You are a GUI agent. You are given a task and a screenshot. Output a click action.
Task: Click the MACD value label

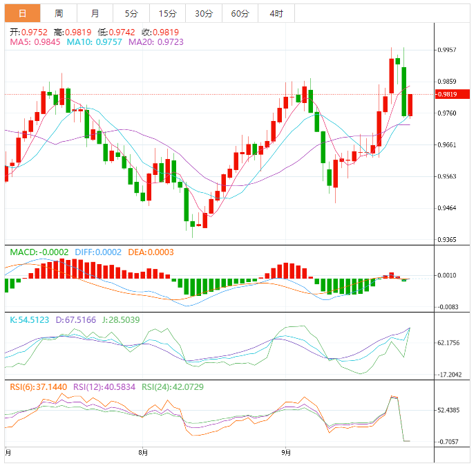(x=39, y=252)
